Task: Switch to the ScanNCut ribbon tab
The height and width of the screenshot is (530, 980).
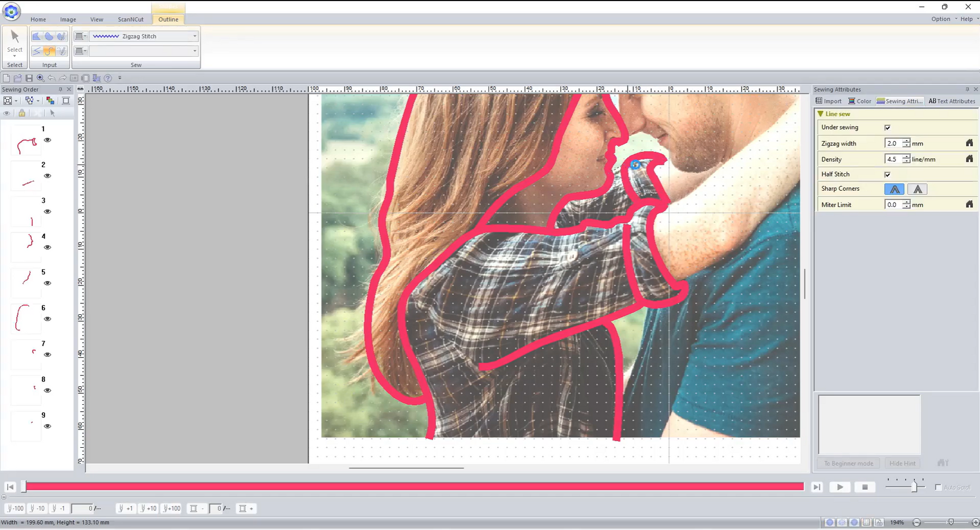Action: point(131,19)
